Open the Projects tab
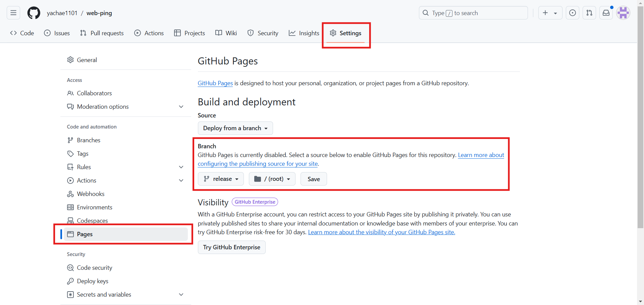644x305 pixels. pyautogui.click(x=190, y=33)
